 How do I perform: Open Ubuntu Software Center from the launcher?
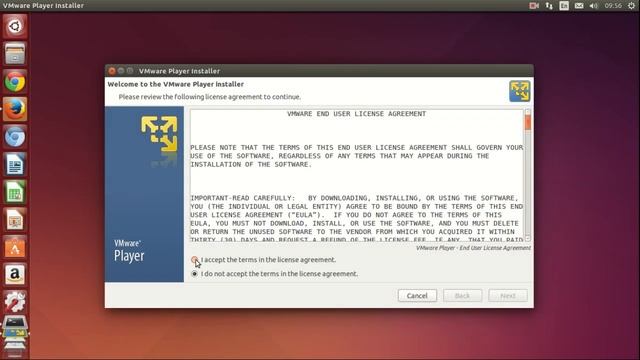[15, 247]
